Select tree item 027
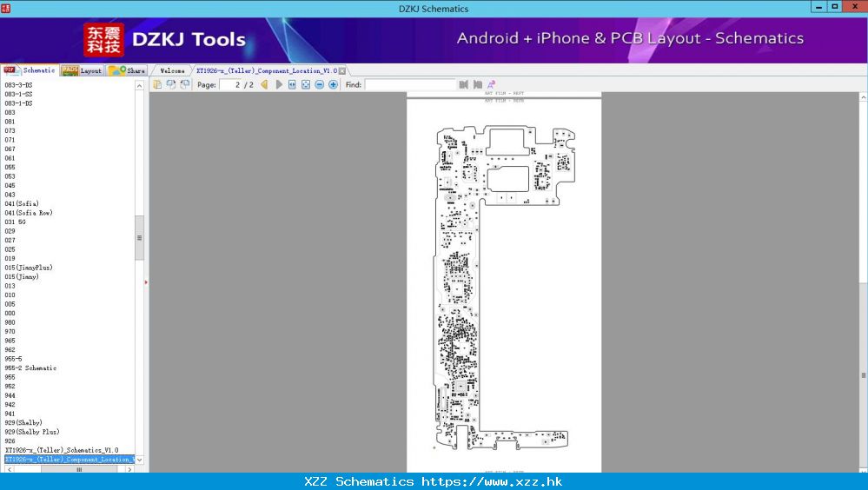Screen dimensions: 868x490 pos(10,241)
